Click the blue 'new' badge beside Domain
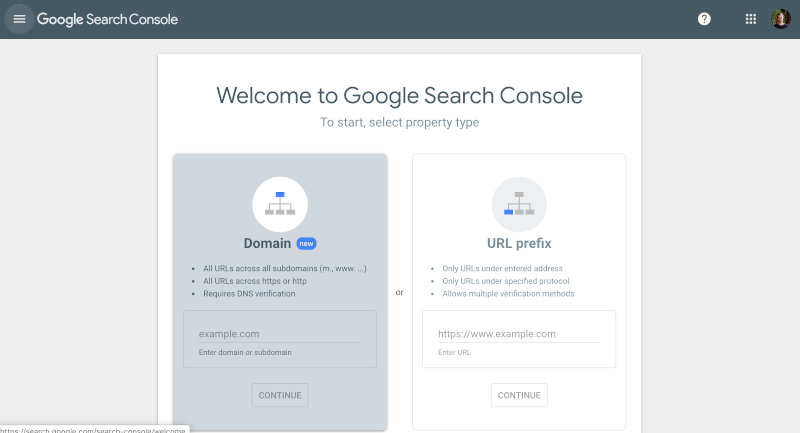The width and height of the screenshot is (800, 433). click(x=306, y=244)
